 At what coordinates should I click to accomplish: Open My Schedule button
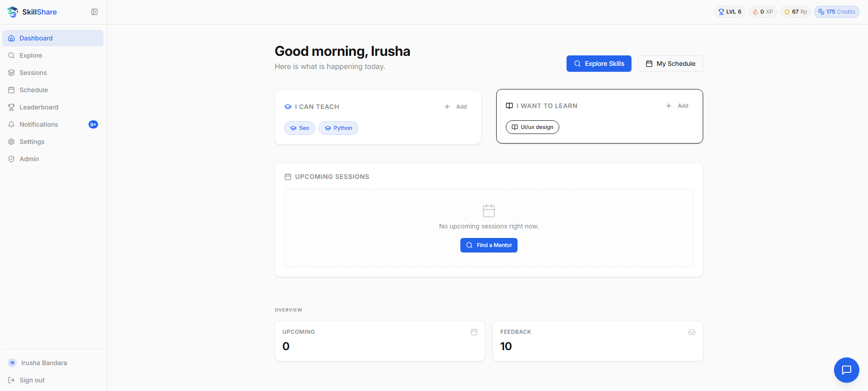671,64
